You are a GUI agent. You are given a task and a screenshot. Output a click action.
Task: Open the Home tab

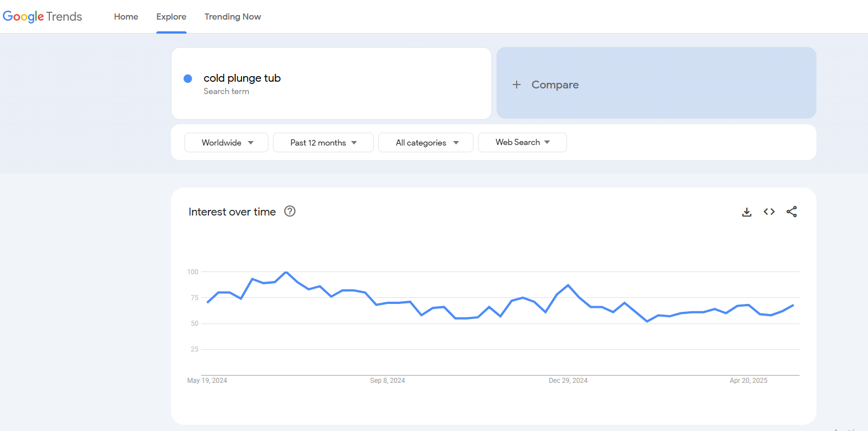[x=126, y=17]
